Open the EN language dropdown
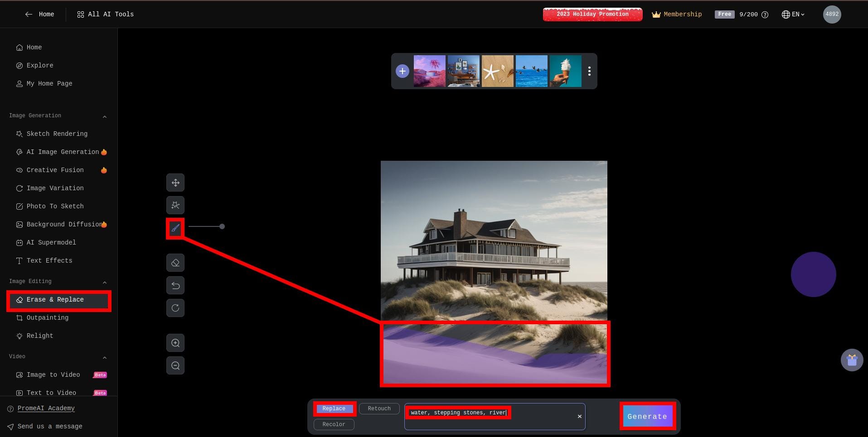868x437 pixels. pyautogui.click(x=793, y=14)
